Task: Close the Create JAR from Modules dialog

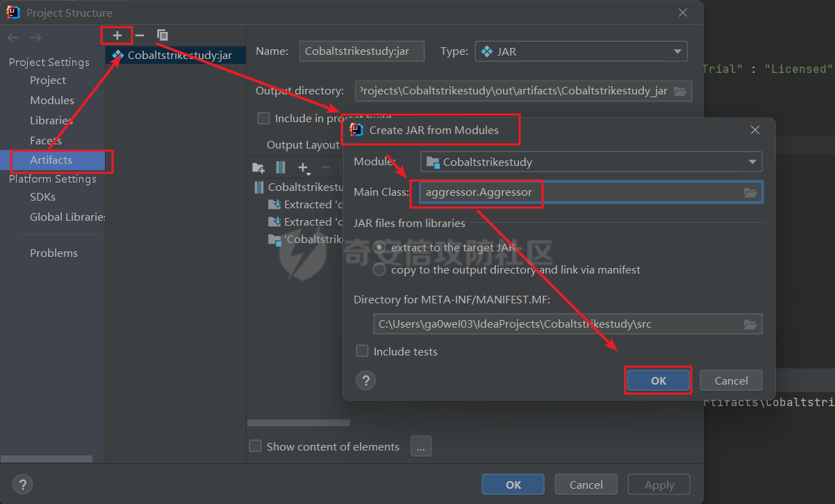Action: pos(755,130)
